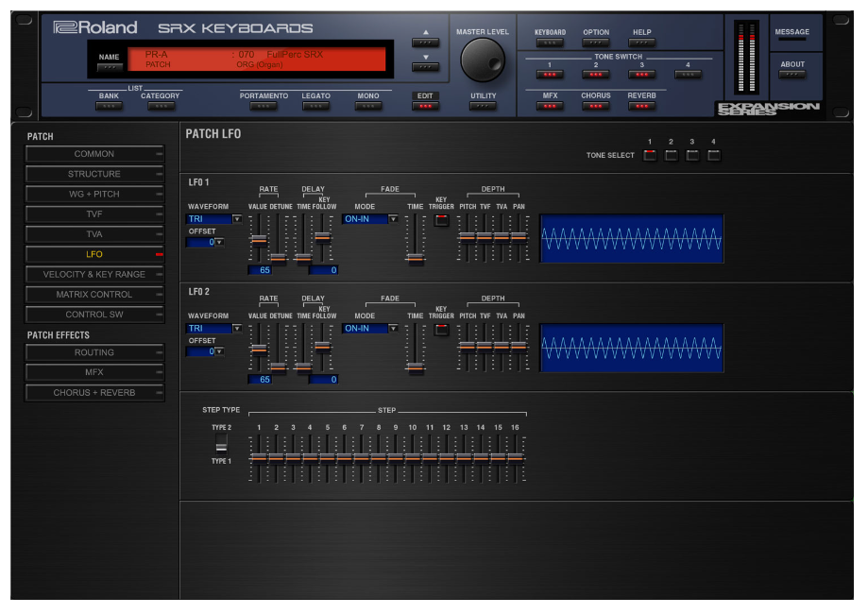This screenshot has width=868, height=614.
Task: Click LFO 1 RATE VALUE slider handle
Action: (x=259, y=240)
